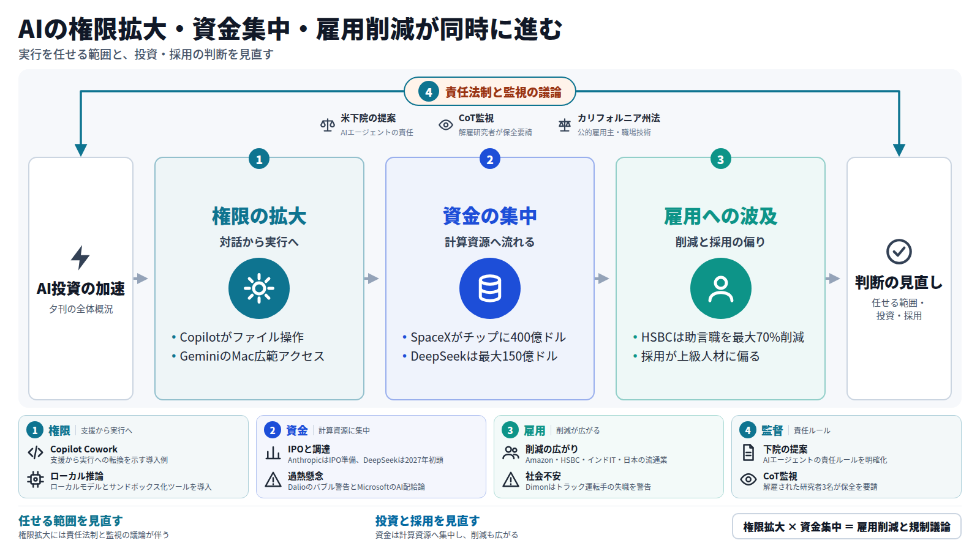
Task: Click the people icon beside 削減の広がり
Action: click(x=511, y=453)
